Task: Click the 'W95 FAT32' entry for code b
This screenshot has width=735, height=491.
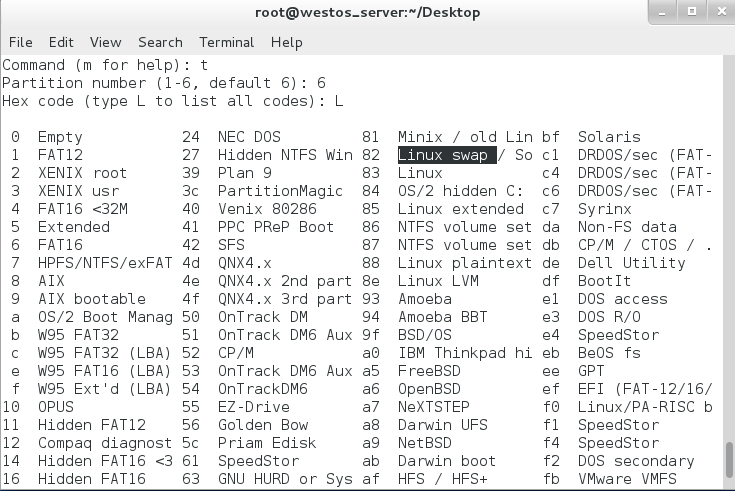Action: [x=78, y=335]
